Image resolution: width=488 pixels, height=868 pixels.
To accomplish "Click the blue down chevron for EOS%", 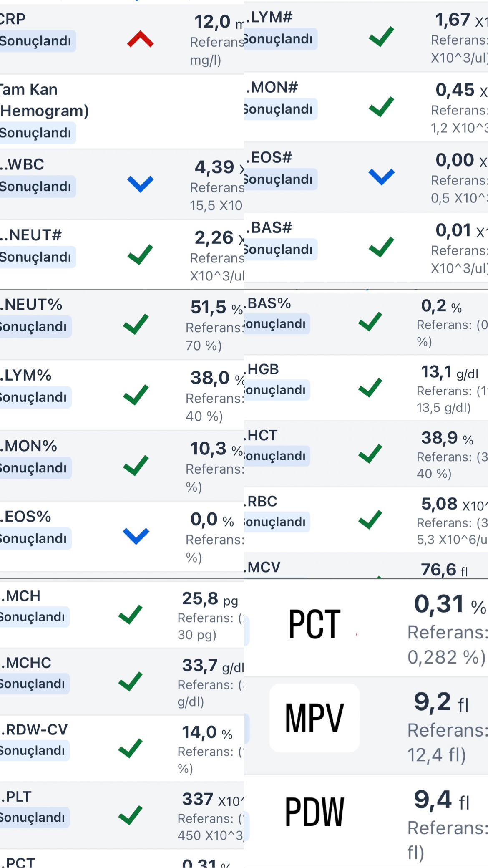I will [136, 536].
